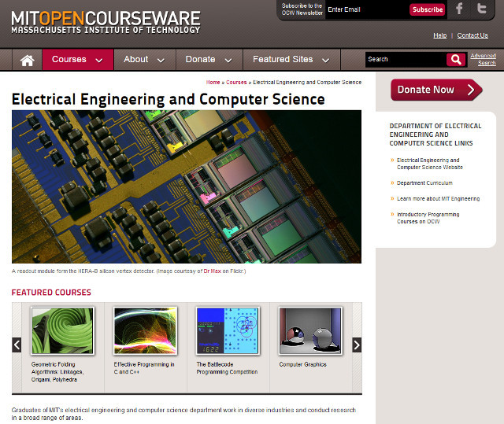Open the Computer Graphics course thumbnail
504x424 pixels.
point(310,330)
